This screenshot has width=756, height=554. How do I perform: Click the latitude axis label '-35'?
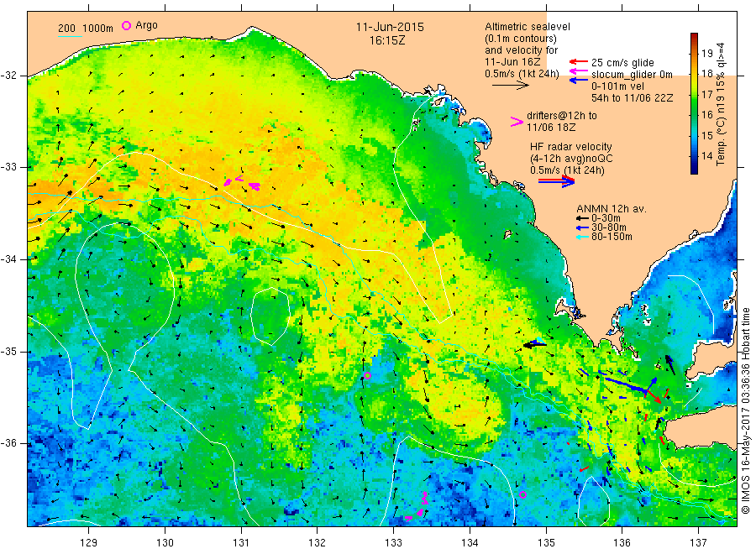[8, 352]
